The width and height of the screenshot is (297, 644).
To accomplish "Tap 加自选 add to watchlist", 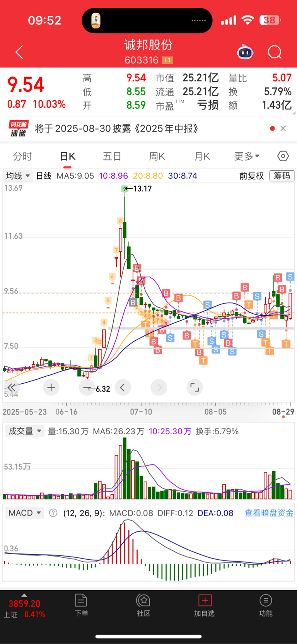I will [205, 605].
